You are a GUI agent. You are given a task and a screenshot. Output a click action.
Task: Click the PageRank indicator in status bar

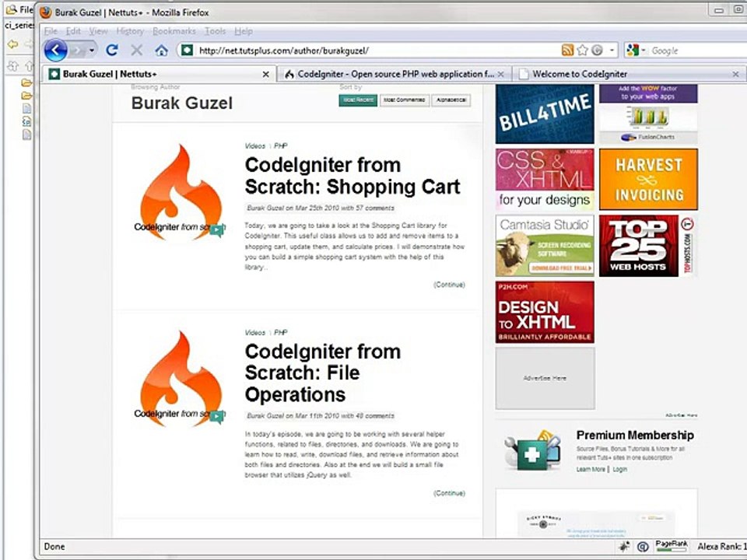click(672, 546)
